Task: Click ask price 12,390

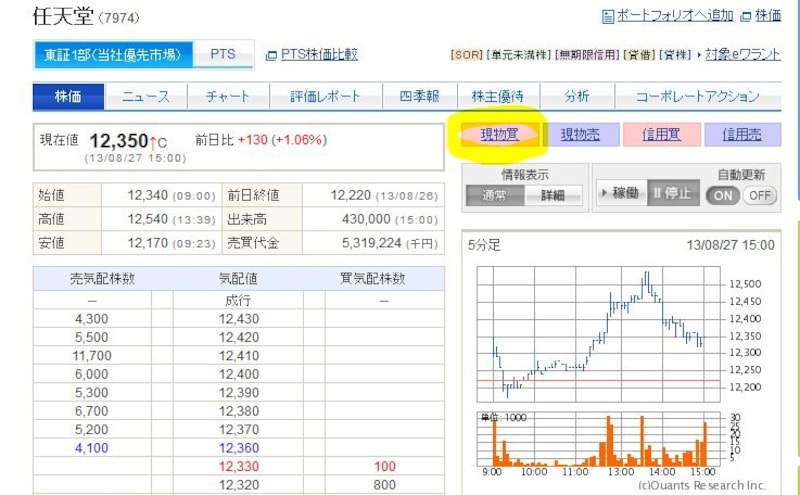Action: [239, 392]
